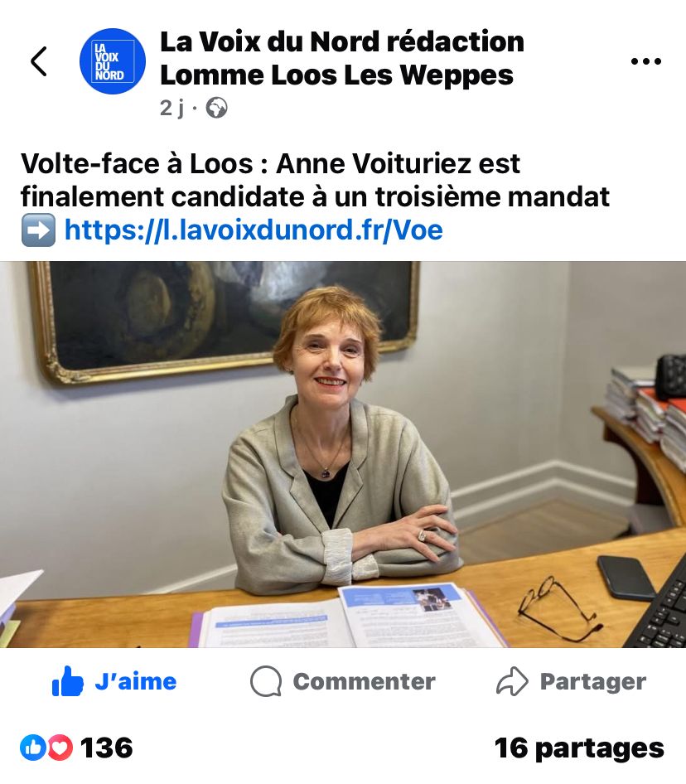Screen dimensions: 686x784
Task: Tap the Partager button label
Action: 593,682
